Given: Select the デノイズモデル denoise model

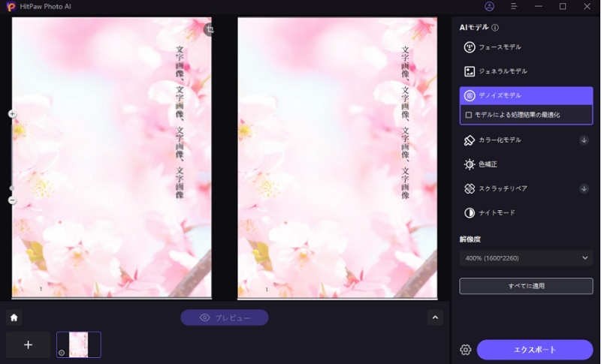Looking at the screenshot, I should 526,95.
